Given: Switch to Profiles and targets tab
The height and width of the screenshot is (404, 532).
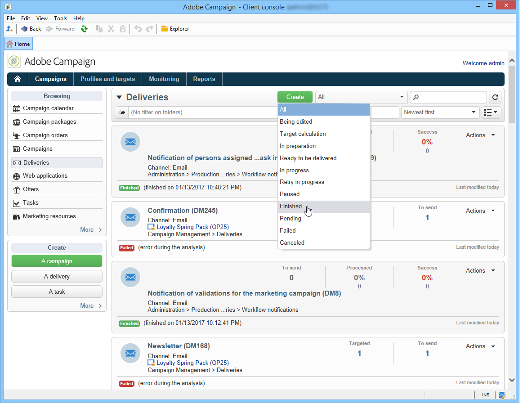Looking at the screenshot, I should [x=107, y=79].
